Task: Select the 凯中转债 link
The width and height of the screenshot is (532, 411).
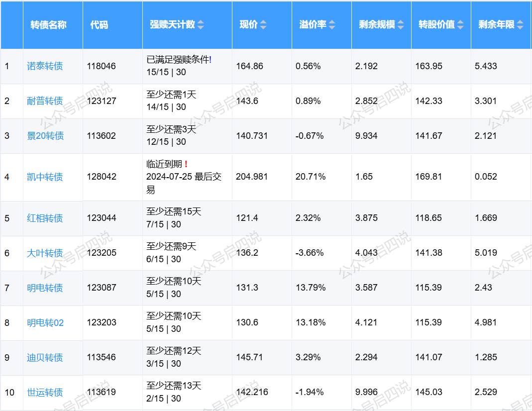Action: point(45,177)
